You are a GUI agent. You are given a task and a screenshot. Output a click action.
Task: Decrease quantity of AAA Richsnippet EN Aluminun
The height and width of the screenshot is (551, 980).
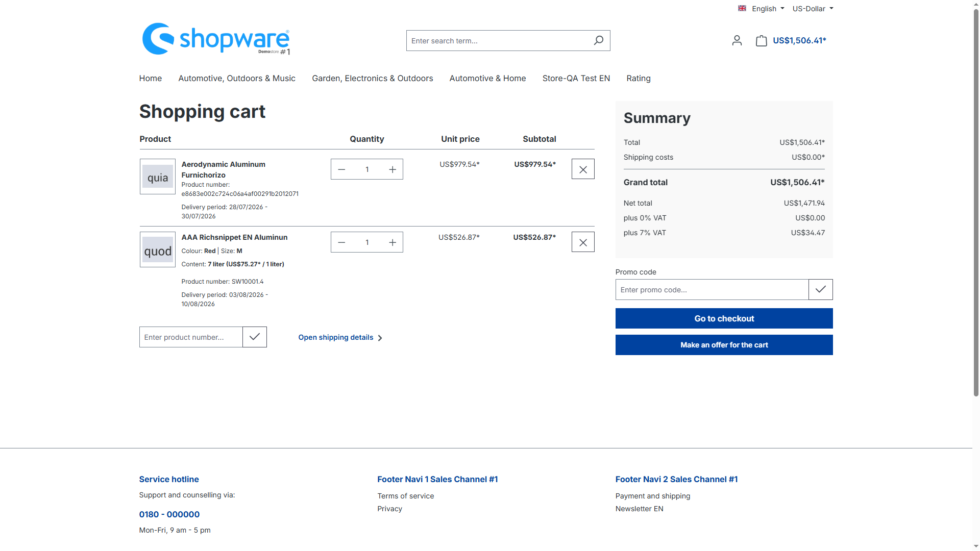(x=341, y=242)
